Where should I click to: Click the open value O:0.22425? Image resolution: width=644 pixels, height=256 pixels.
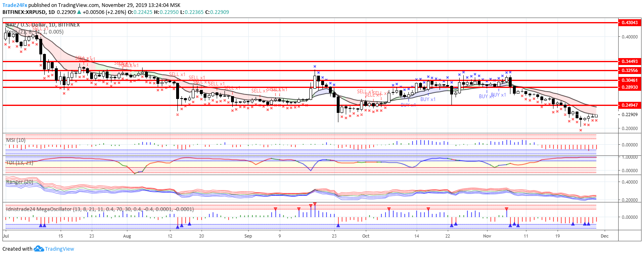pyautogui.click(x=140, y=12)
